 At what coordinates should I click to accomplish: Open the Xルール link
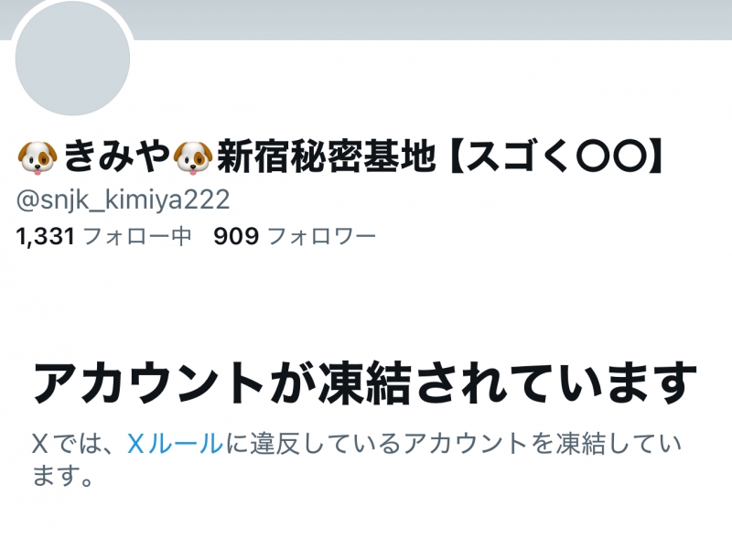[175, 443]
